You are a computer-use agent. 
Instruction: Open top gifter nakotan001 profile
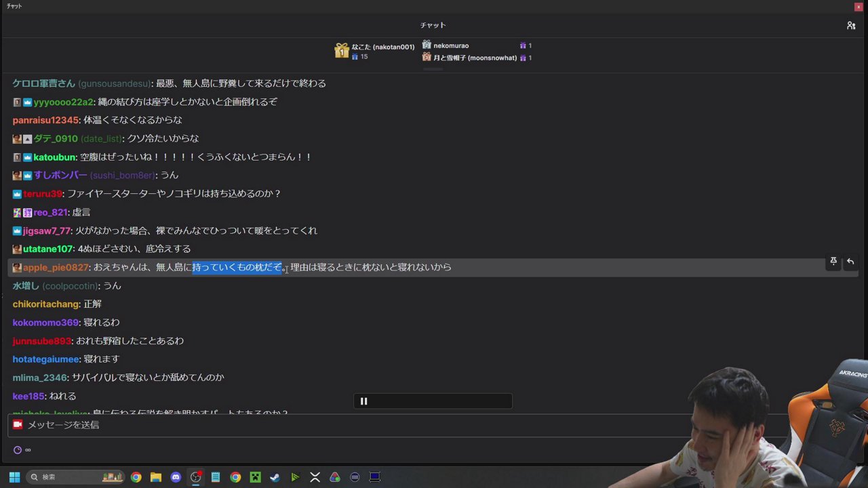click(382, 47)
